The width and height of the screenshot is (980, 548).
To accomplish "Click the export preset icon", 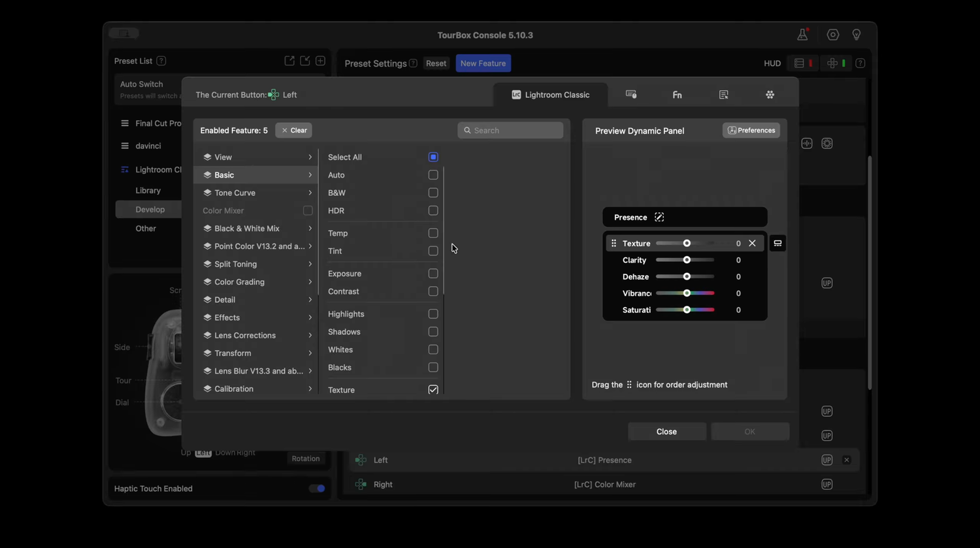I will 289,61.
